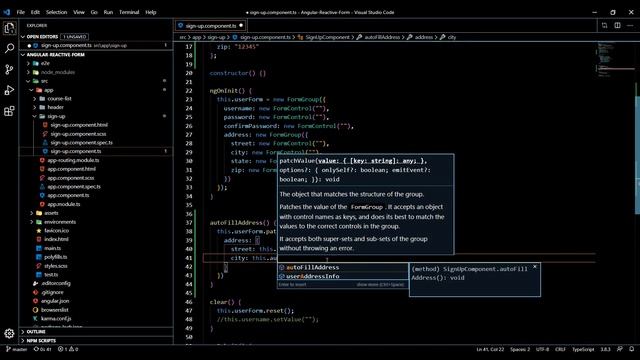640x360 pixels.
Task: Click the Ln 41, Col 22 status item
Action: tap(490, 349)
